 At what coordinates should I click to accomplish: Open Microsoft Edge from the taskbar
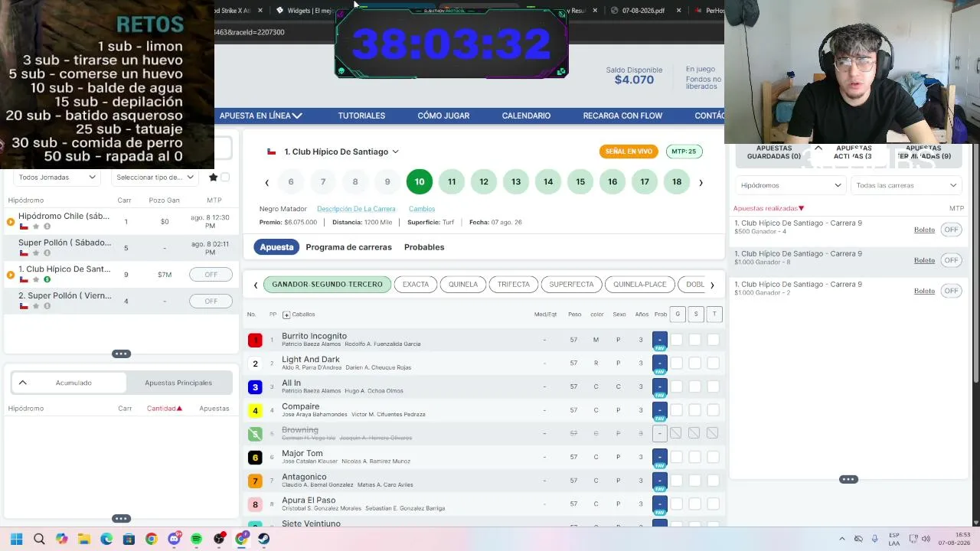(106, 539)
